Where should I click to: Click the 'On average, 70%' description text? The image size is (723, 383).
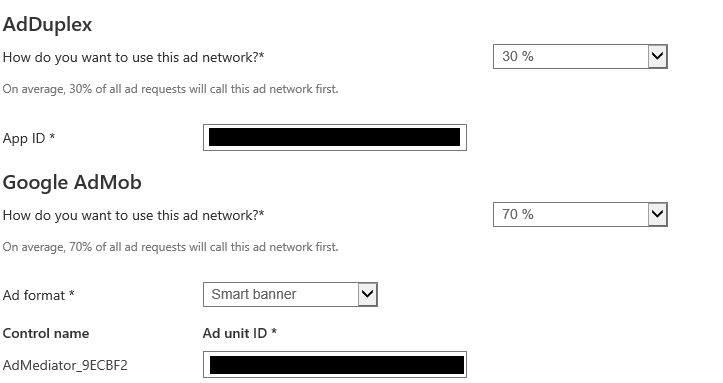(x=170, y=247)
